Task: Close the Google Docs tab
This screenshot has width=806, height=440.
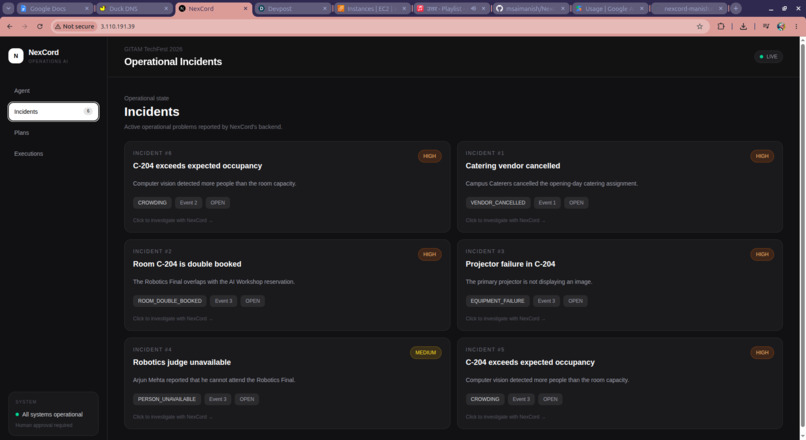Action: (x=86, y=9)
